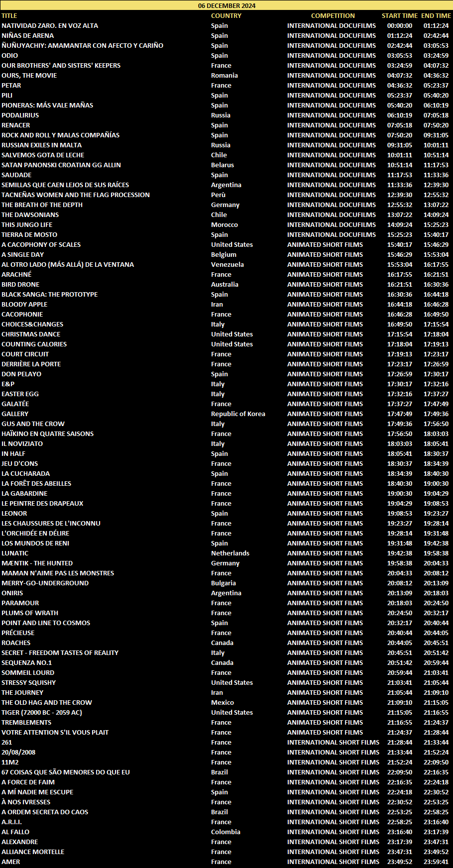This screenshot has height=868, width=453.
Task: Select the TITLE column header
Action: 9,15
